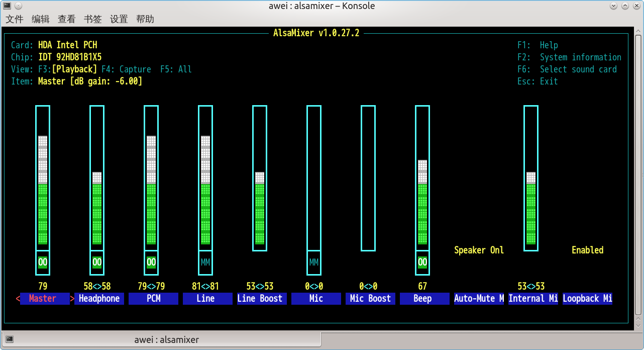Click the pin icon in the title bar
644x350 pixels.
19,6
